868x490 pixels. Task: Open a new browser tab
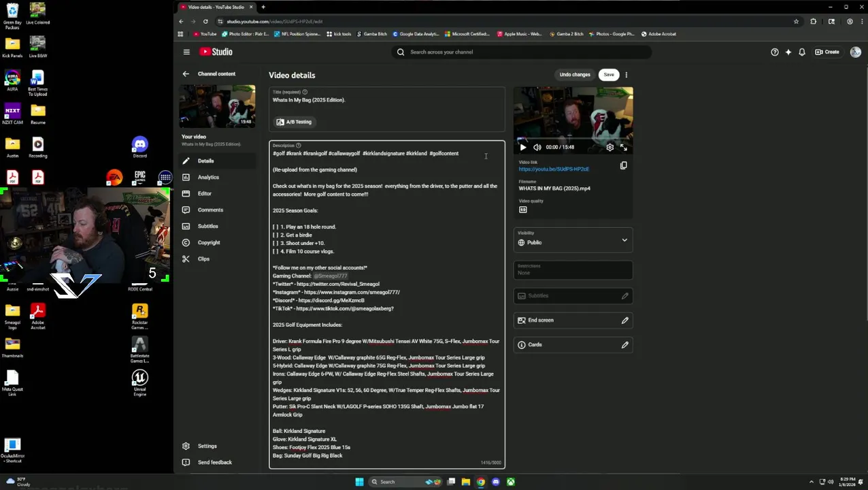coord(263,7)
